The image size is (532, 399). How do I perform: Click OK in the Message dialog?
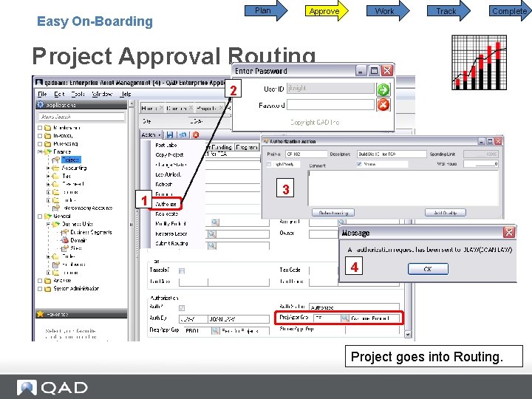click(x=428, y=269)
